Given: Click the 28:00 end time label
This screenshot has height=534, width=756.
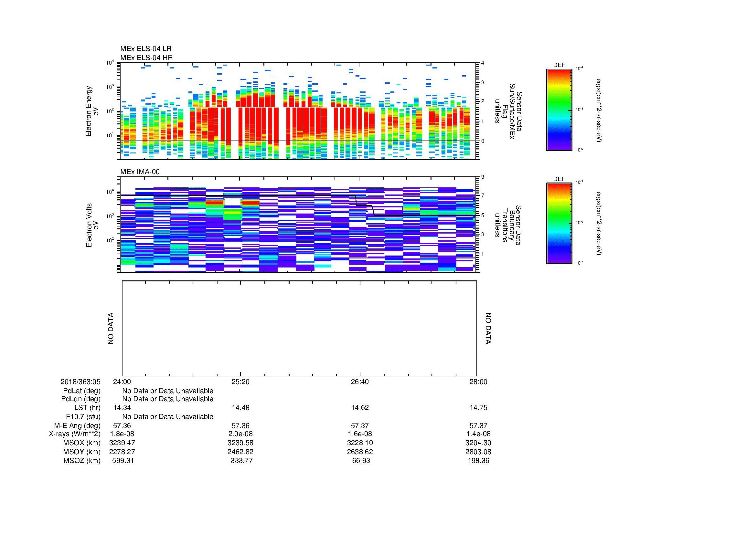Looking at the screenshot, I should point(478,382).
